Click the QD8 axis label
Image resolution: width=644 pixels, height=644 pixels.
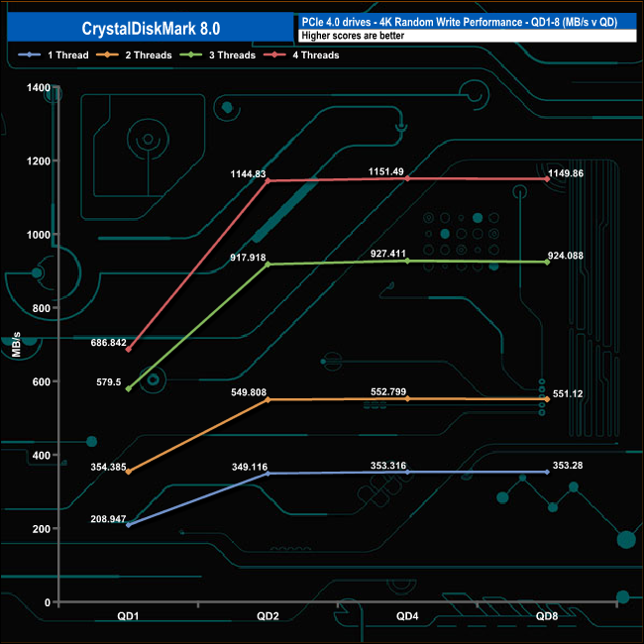(x=547, y=616)
